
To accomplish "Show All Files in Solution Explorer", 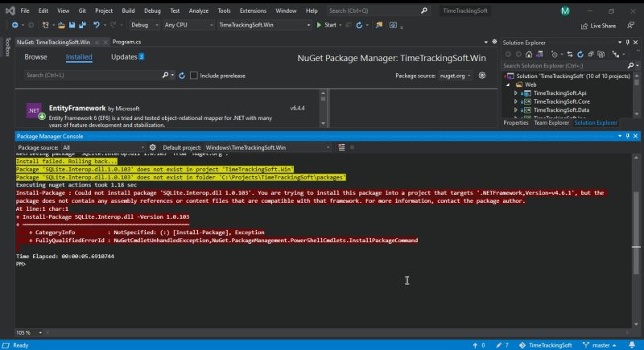I will point(601,54).
